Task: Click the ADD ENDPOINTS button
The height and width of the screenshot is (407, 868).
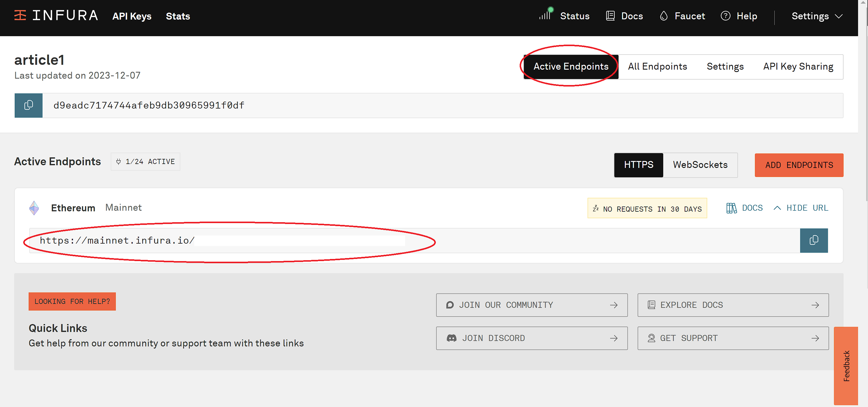Action: (799, 165)
